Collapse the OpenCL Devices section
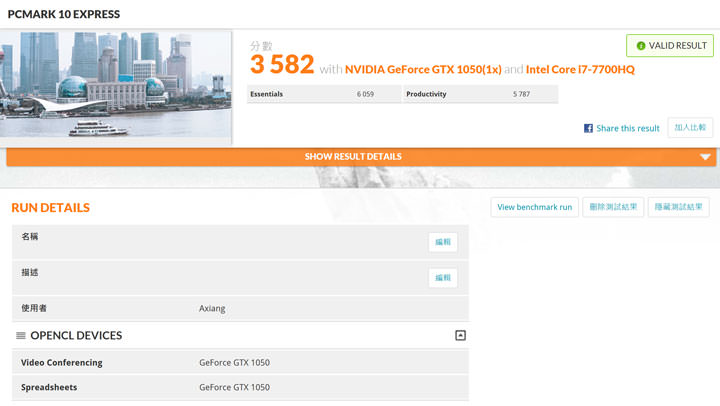Screen dimensions: 720x406 pos(460,336)
